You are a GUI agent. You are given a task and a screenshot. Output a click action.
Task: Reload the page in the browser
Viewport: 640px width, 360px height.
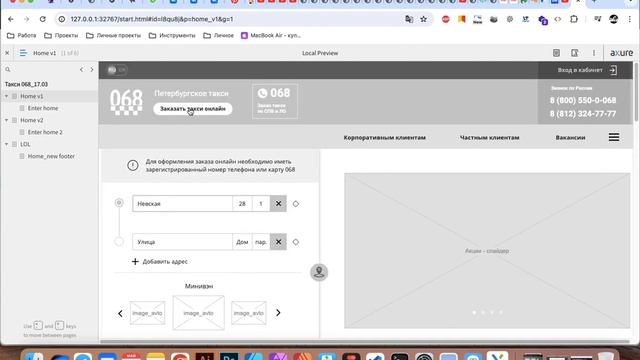tap(42, 19)
